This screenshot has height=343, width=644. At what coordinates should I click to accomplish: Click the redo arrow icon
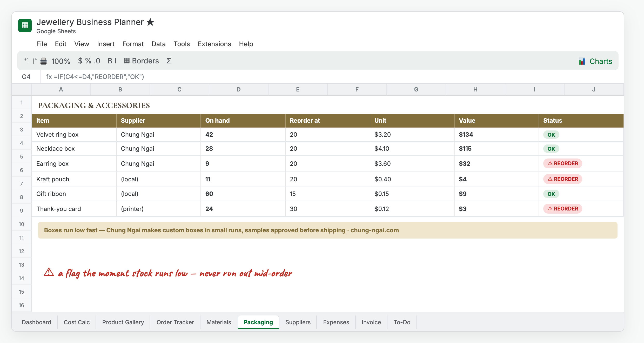point(35,61)
